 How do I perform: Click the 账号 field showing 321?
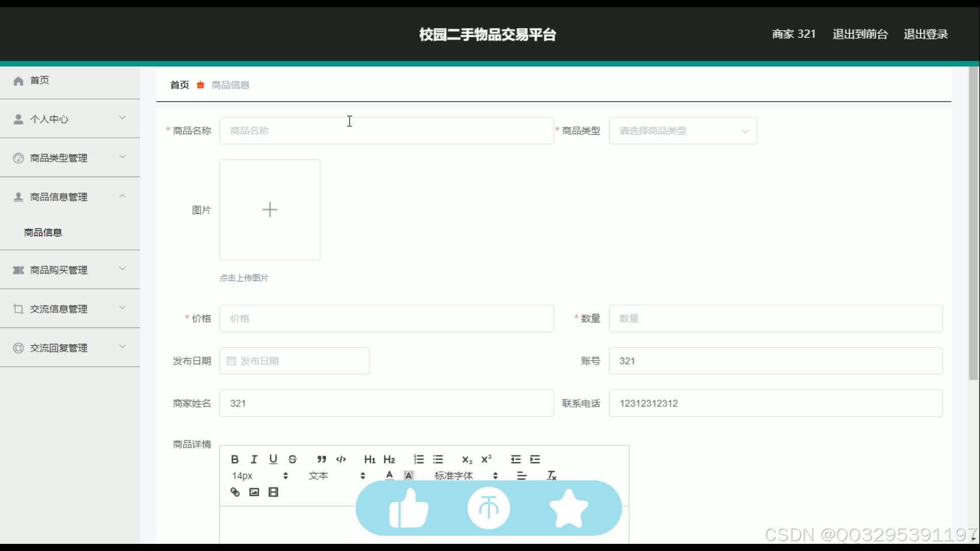pos(775,361)
